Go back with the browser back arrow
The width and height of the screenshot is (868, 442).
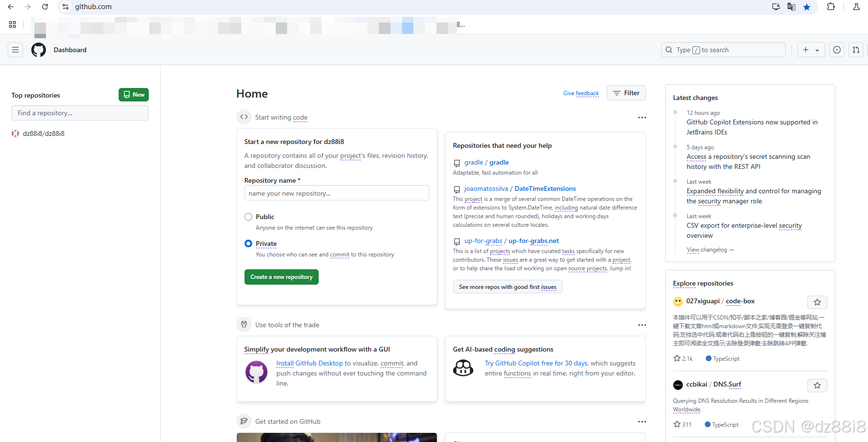click(11, 7)
